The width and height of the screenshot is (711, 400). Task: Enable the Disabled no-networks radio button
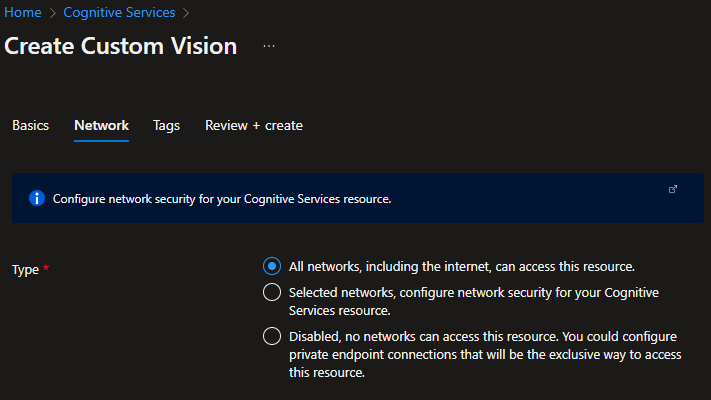(271, 336)
